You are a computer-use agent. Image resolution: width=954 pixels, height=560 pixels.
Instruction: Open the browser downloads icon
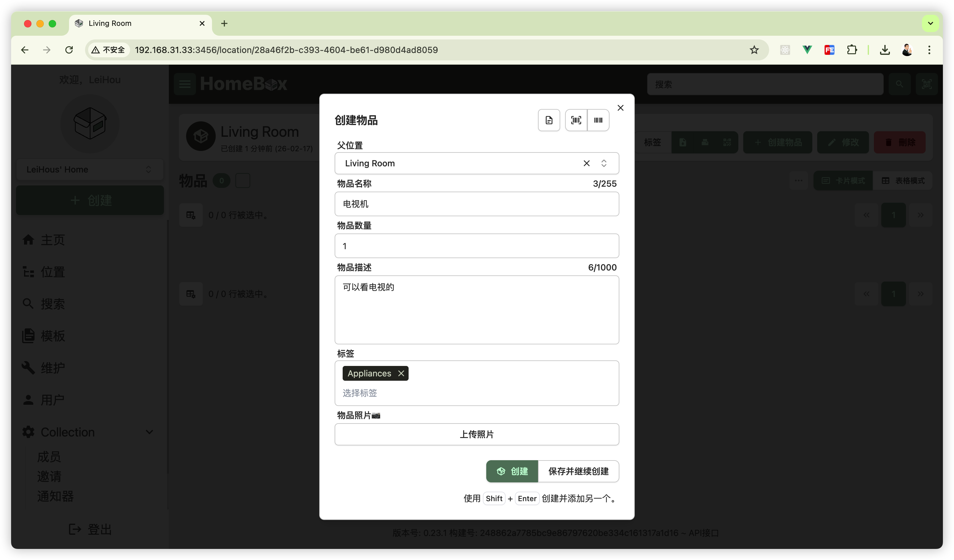point(885,50)
